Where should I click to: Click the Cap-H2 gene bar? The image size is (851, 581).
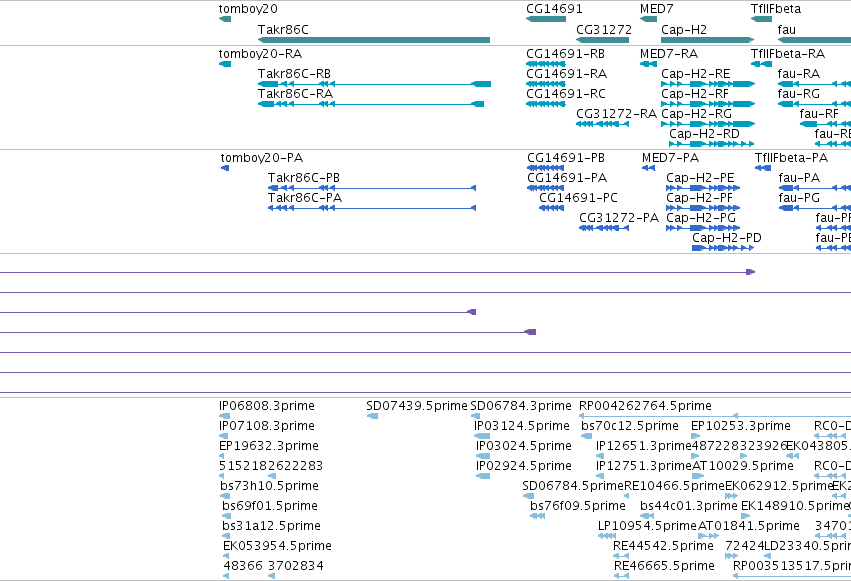pos(708,40)
